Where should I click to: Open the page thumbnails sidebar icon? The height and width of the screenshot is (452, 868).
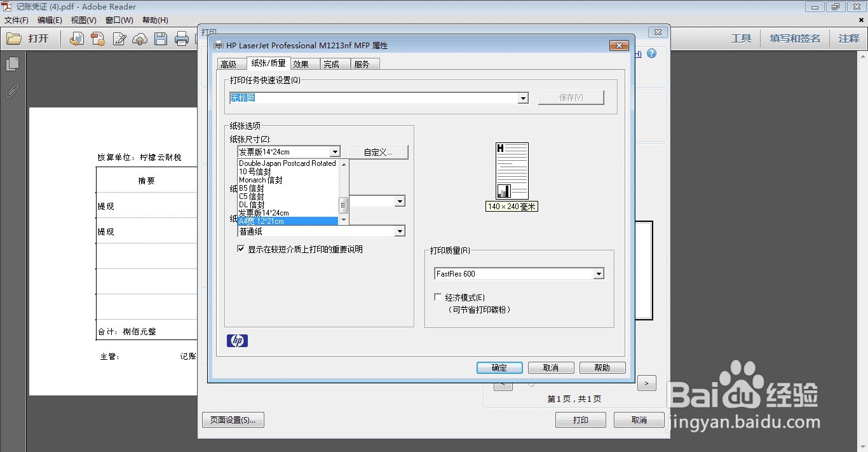click(12, 64)
